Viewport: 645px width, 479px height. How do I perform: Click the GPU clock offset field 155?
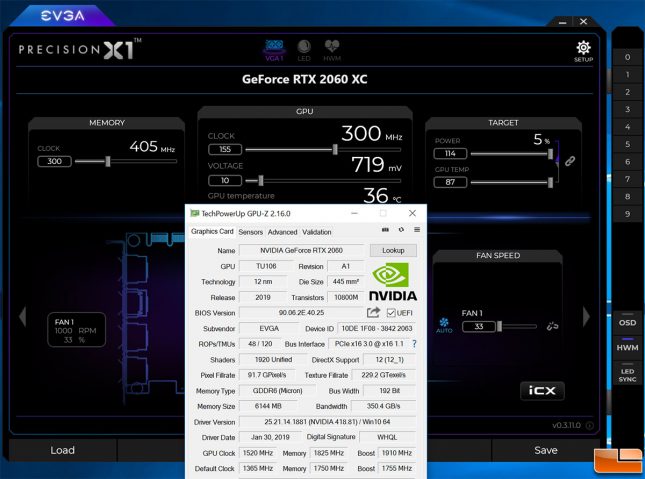[x=225, y=149]
